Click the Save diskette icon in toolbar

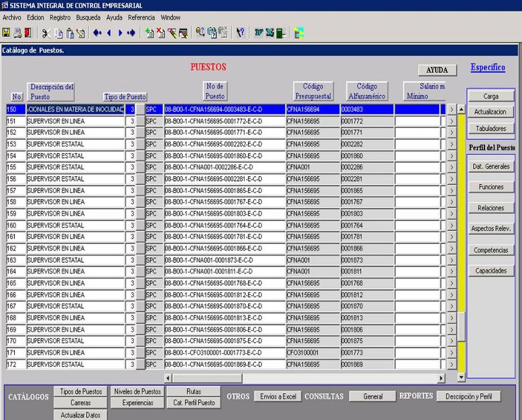click(6, 33)
